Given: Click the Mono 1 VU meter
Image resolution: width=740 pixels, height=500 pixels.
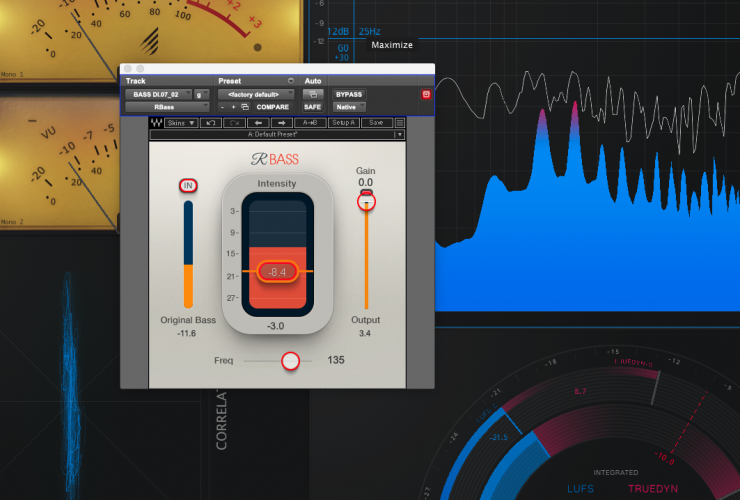Looking at the screenshot, I should pyautogui.click(x=152, y=40).
